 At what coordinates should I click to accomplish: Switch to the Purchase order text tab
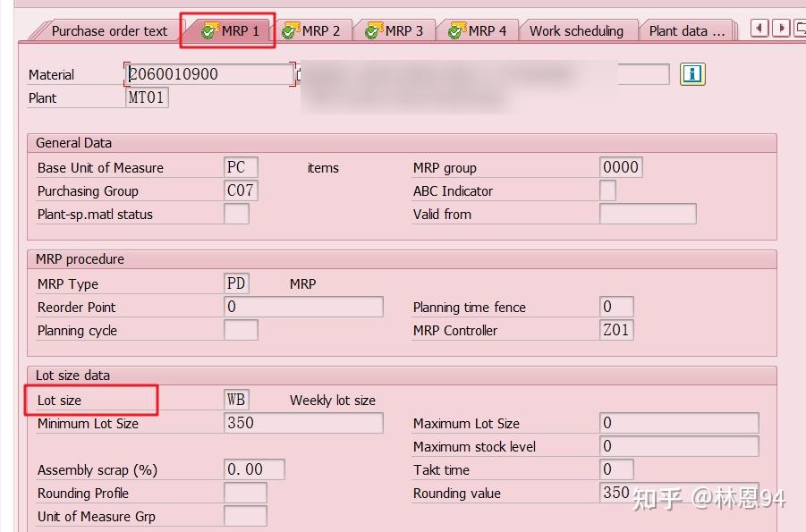tap(107, 30)
